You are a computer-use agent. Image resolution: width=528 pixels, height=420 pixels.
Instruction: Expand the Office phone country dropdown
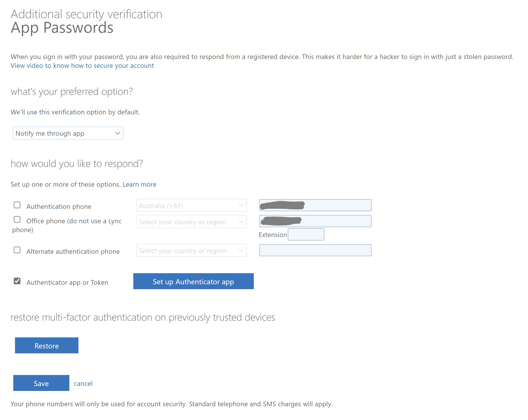click(x=191, y=222)
